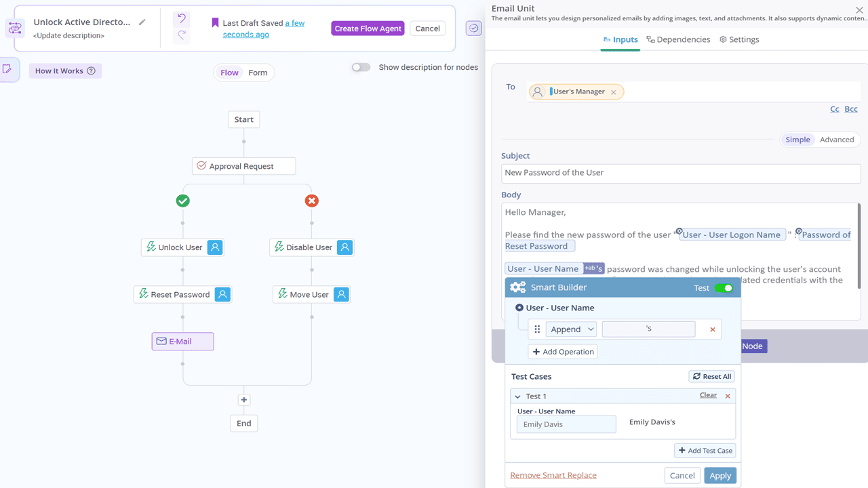Disable the Test toggle in Smart Builder
This screenshot has height=488, width=868.
725,287
